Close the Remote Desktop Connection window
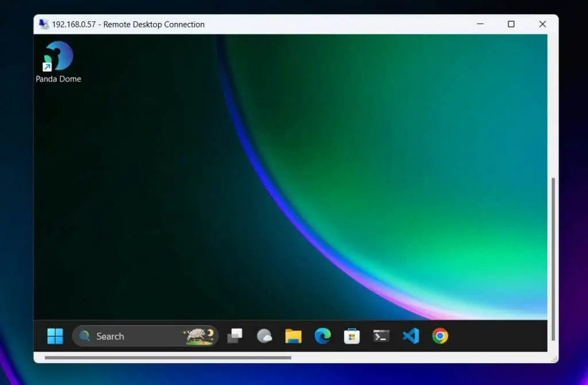Screen dimensions: 588x385 (x=542, y=24)
